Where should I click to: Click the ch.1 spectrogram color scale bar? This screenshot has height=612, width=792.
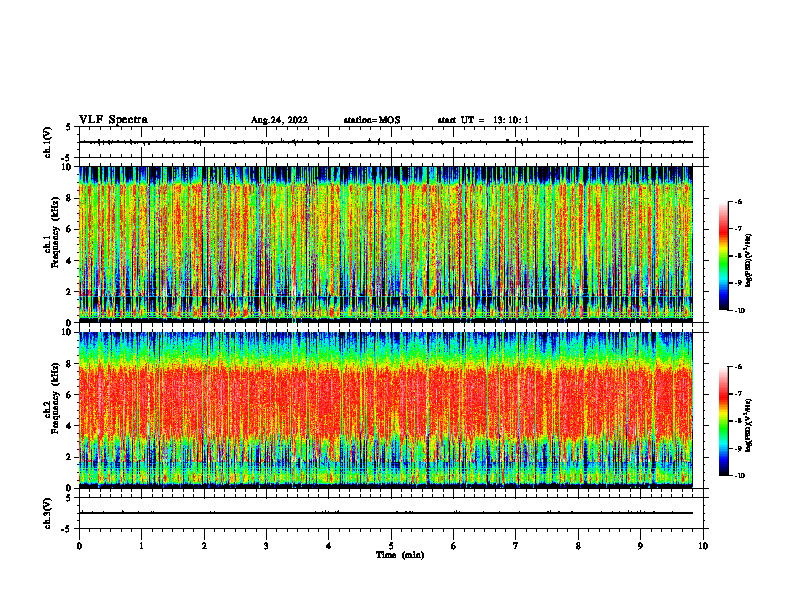point(723,256)
